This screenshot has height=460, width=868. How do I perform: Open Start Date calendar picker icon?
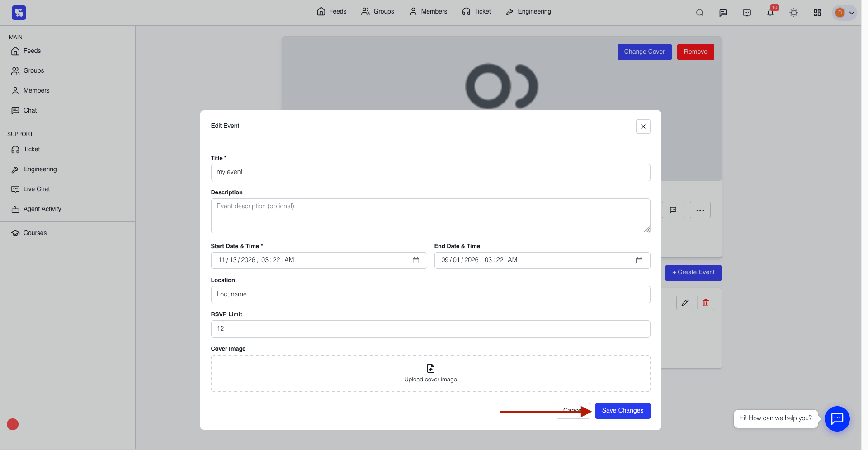coord(416,260)
